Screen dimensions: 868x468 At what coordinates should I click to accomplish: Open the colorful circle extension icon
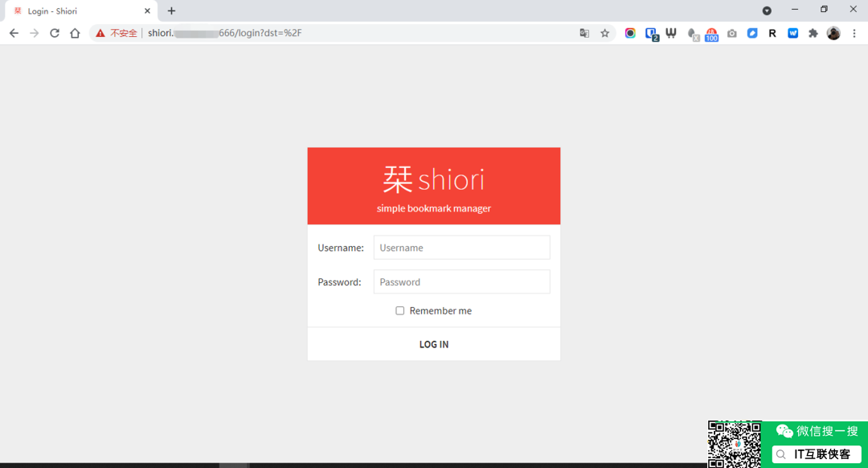point(630,33)
